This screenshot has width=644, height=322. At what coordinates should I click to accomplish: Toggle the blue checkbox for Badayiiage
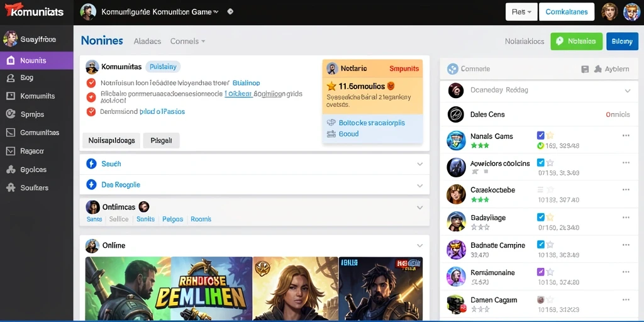pyautogui.click(x=540, y=217)
